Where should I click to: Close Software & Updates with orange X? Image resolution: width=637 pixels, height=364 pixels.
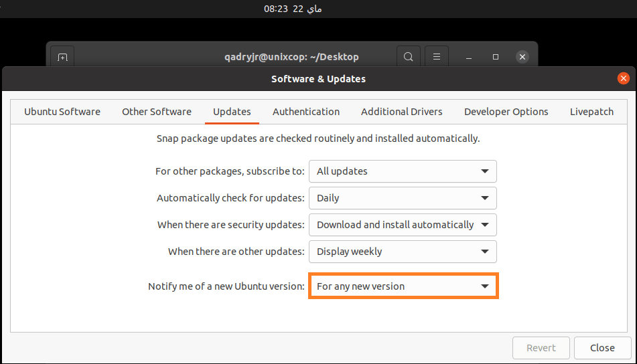pyautogui.click(x=623, y=78)
